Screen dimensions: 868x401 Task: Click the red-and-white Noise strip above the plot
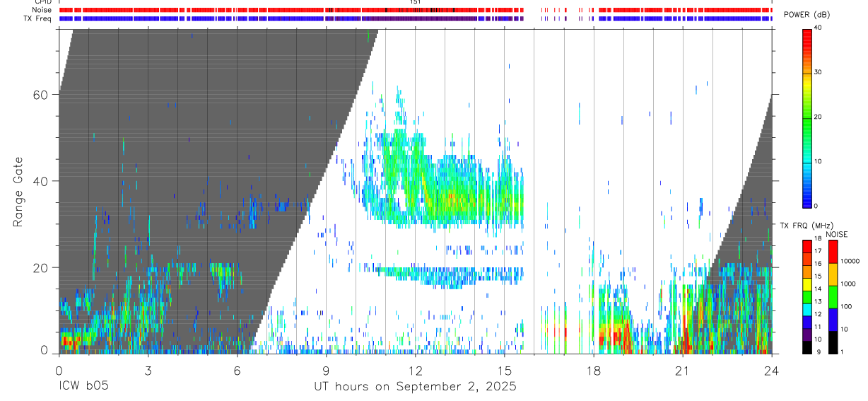coord(415,10)
